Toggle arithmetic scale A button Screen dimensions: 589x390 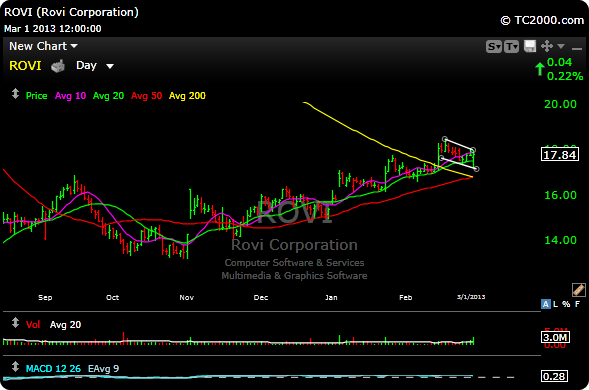(545, 304)
